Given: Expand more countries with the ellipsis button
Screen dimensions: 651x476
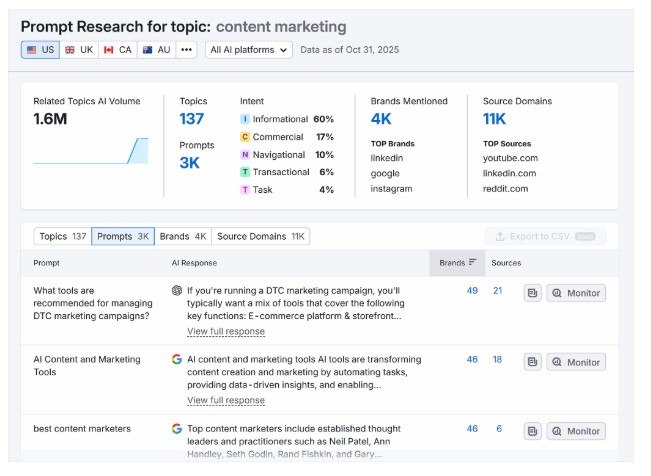Looking at the screenshot, I should (187, 49).
